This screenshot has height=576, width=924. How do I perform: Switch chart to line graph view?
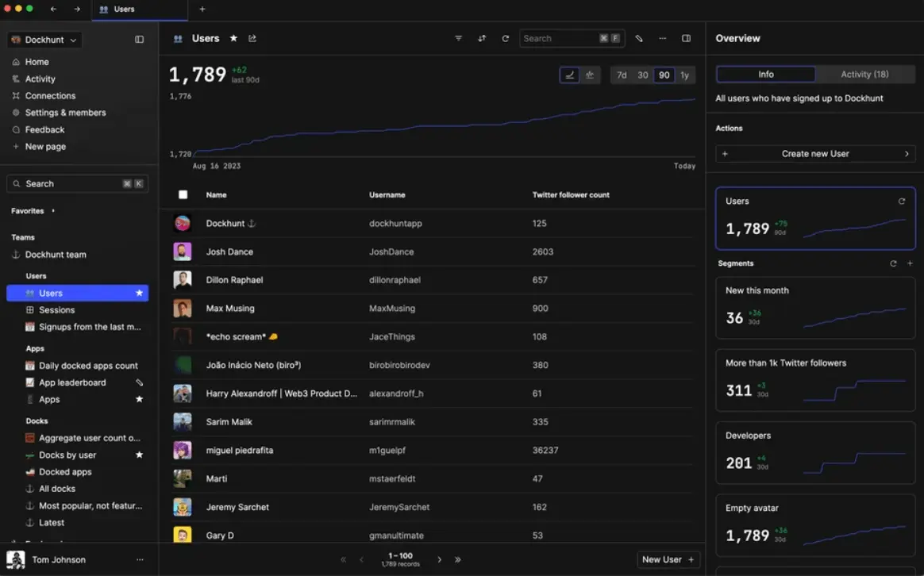tap(569, 75)
